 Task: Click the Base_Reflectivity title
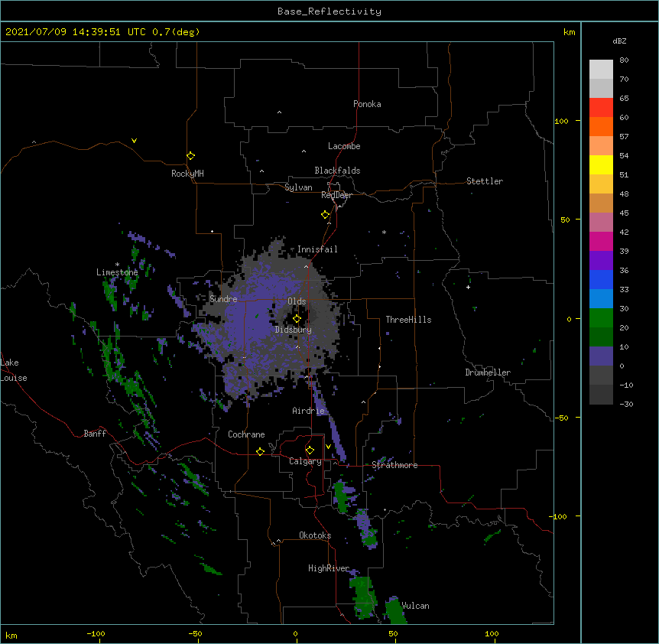point(329,11)
